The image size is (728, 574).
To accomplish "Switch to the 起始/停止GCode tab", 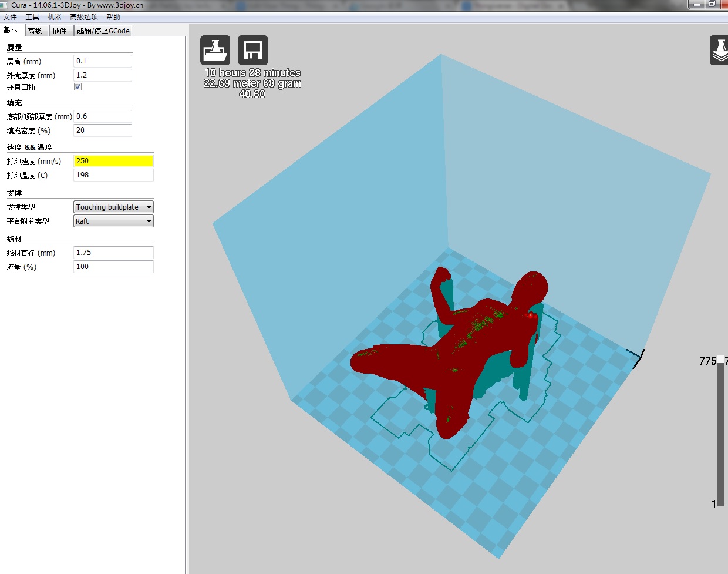I will [x=103, y=31].
